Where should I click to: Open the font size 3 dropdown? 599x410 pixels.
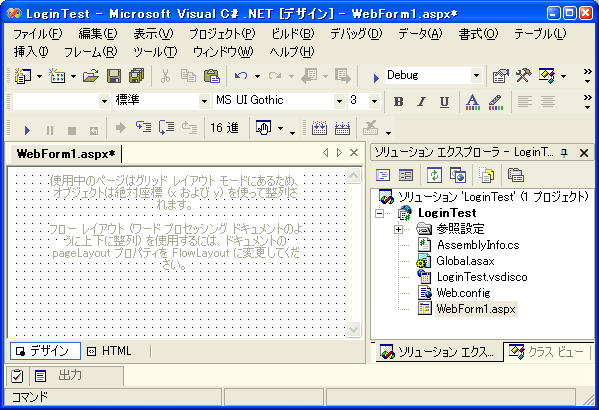point(374,101)
